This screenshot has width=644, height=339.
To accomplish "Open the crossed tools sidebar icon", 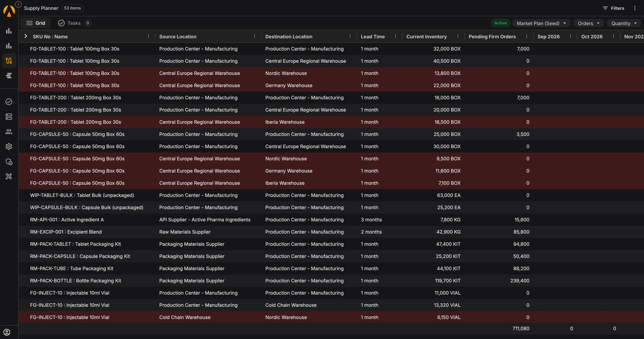I will (x=9, y=176).
